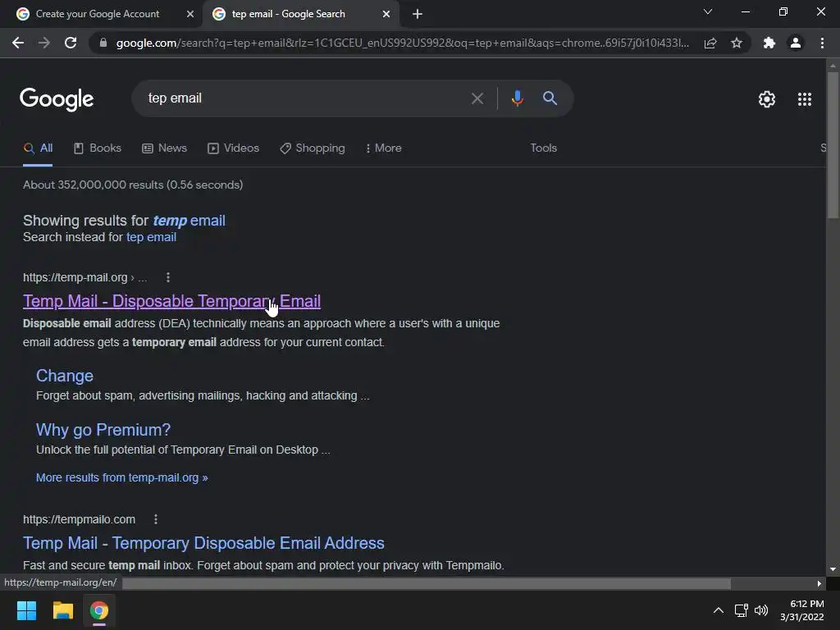840x630 pixels.
Task: Show hidden system tray icons
Action: pos(719,610)
